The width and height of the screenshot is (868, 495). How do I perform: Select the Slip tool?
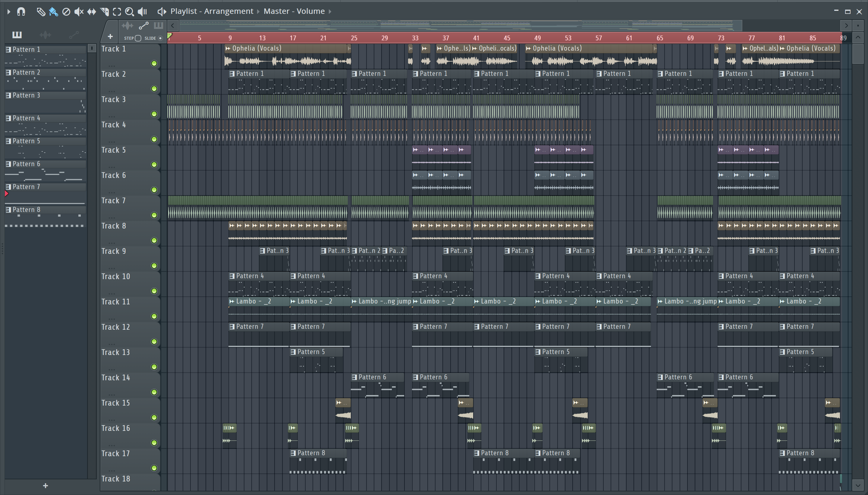(92, 12)
